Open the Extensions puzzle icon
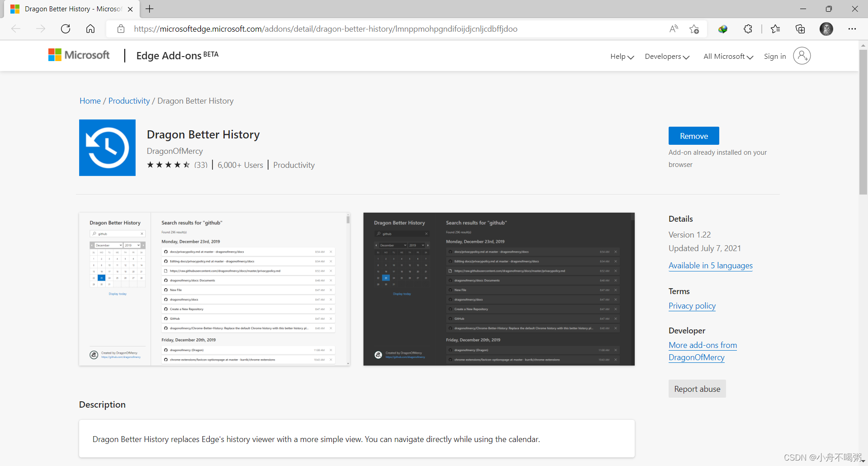868x466 pixels. [748, 29]
